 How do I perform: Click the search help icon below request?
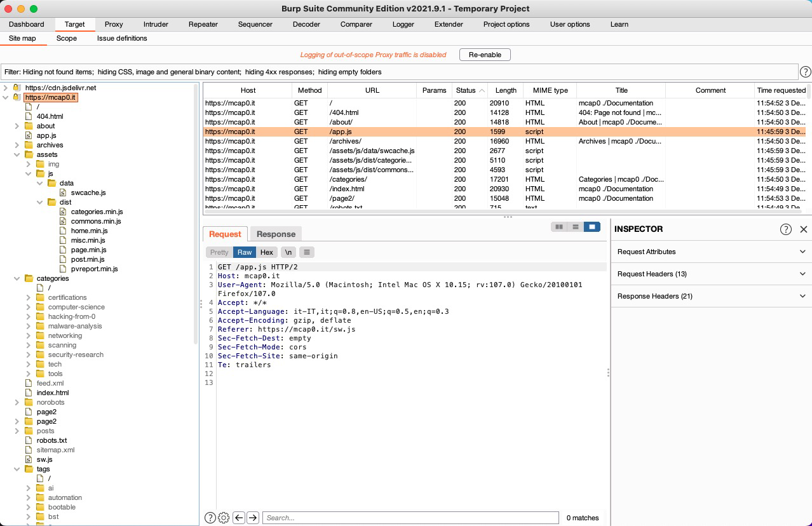click(x=210, y=518)
